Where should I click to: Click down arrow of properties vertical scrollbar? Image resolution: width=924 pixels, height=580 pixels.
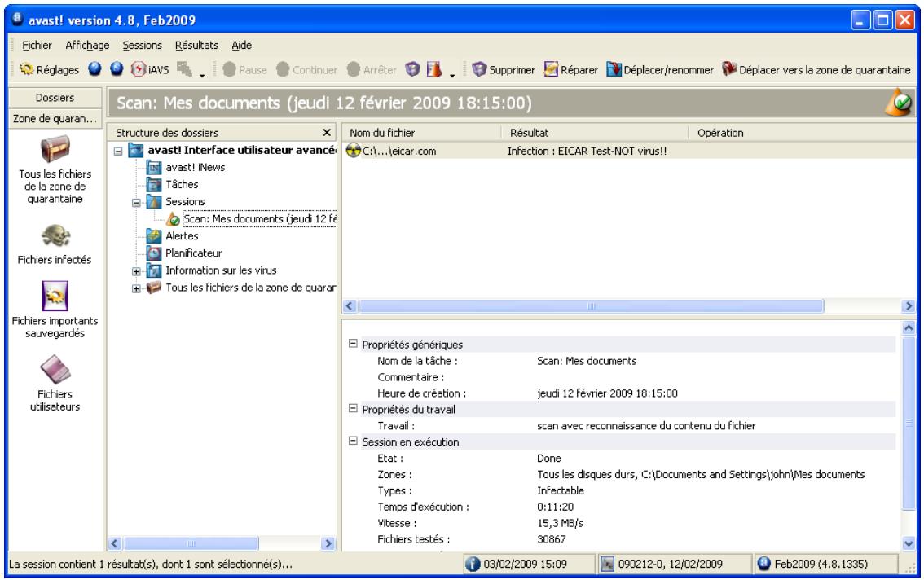909,543
